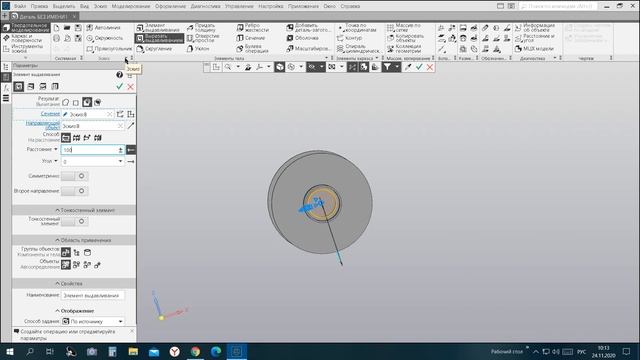Viewport: 640px width, 360px height.
Task: Select Инструменты эскиза toolset
Action: (x=23, y=49)
